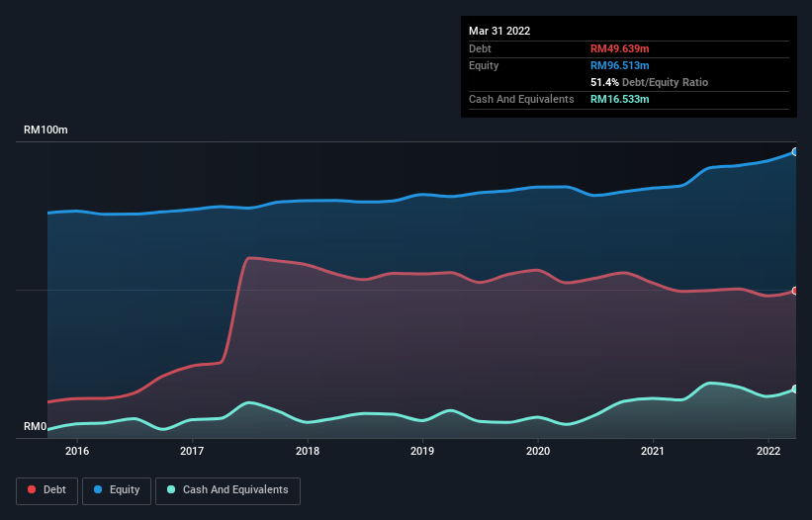Screen dimensions: 812x520
Task: Click the RM100m y-axis label
Action: (45, 130)
